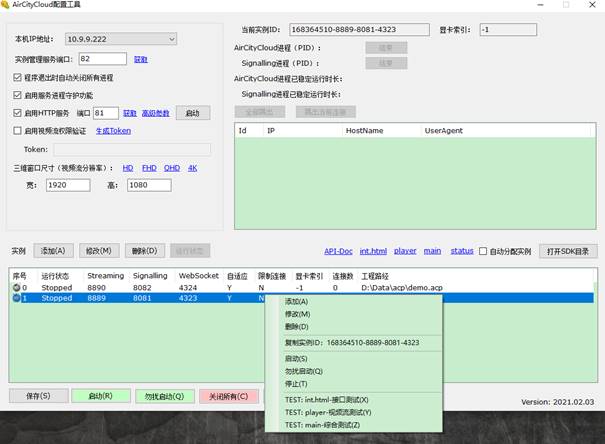Click the HTTP service 启动 button
The image size is (605, 444).
click(193, 113)
